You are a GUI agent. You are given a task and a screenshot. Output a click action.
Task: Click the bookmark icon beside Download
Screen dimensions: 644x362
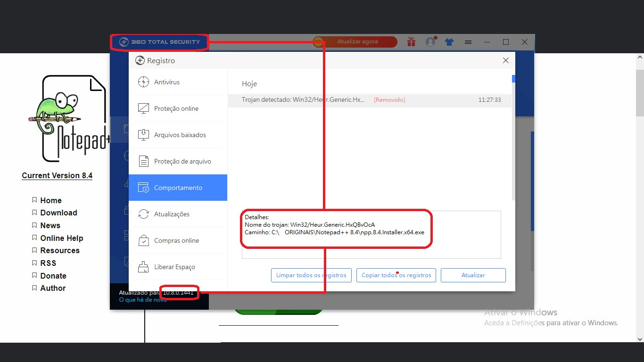point(34,213)
